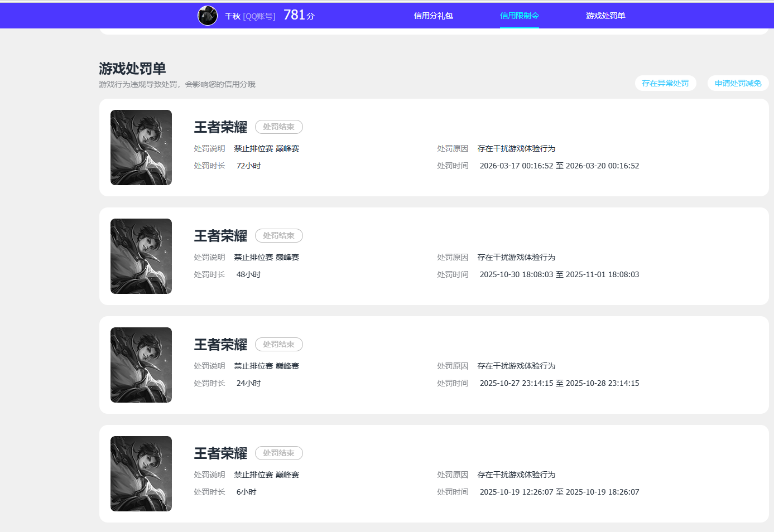The image size is (774, 532).
Task: Click the user avatar in header
Action: pyautogui.click(x=208, y=16)
